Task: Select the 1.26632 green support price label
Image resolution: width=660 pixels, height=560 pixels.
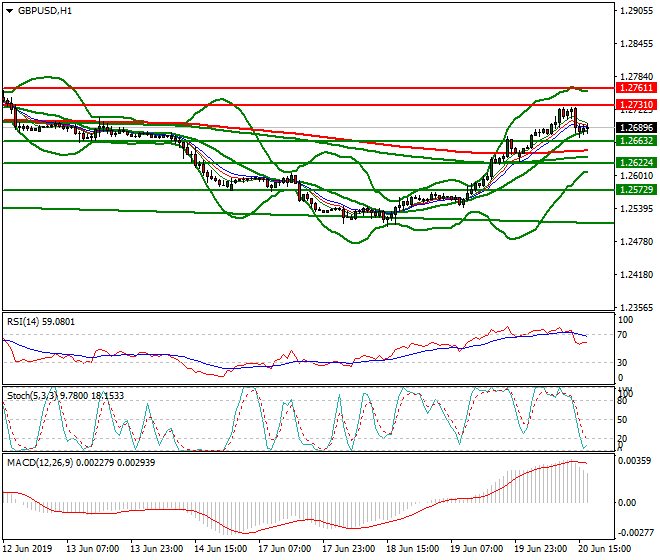Action: coord(636,141)
